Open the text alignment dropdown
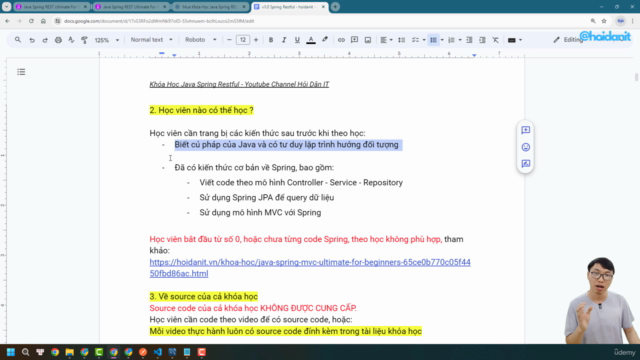640x360 pixels. click(386, 40)
